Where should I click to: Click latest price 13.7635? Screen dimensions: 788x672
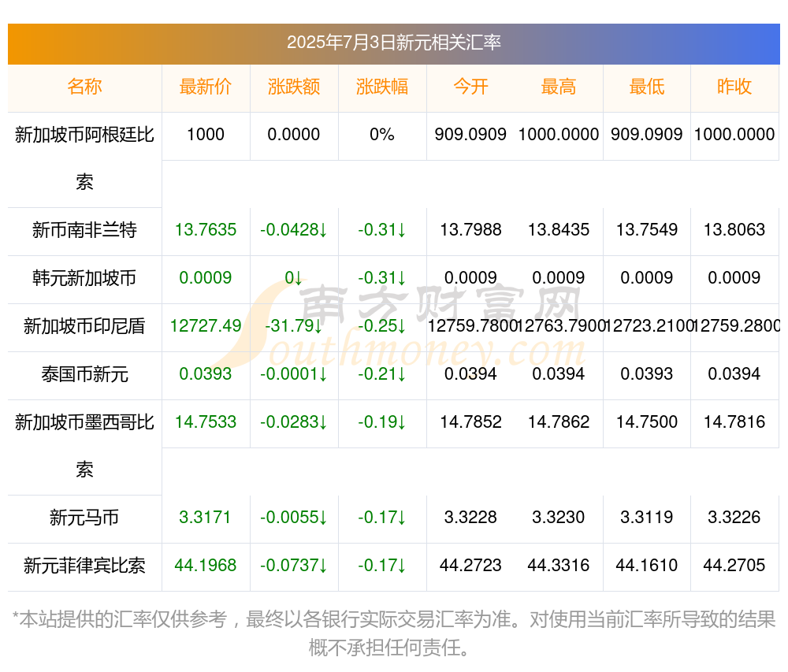click(206, 229)
